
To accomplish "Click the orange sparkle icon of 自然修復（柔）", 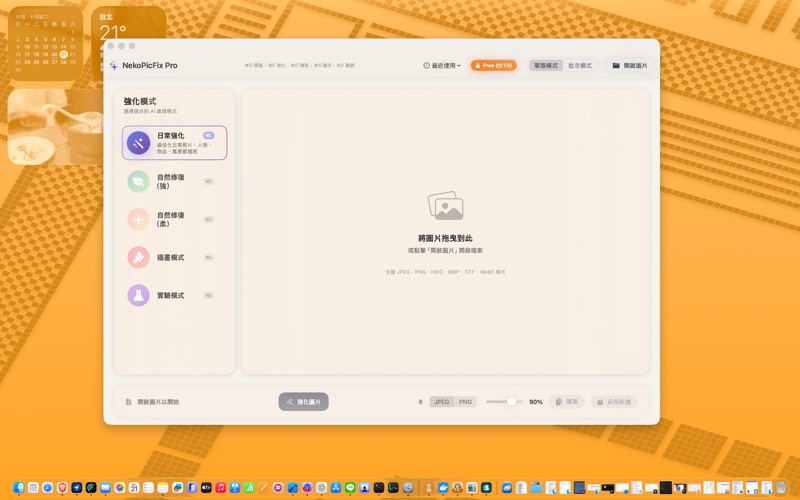I will pyautogui.click(x=138, y=219).
